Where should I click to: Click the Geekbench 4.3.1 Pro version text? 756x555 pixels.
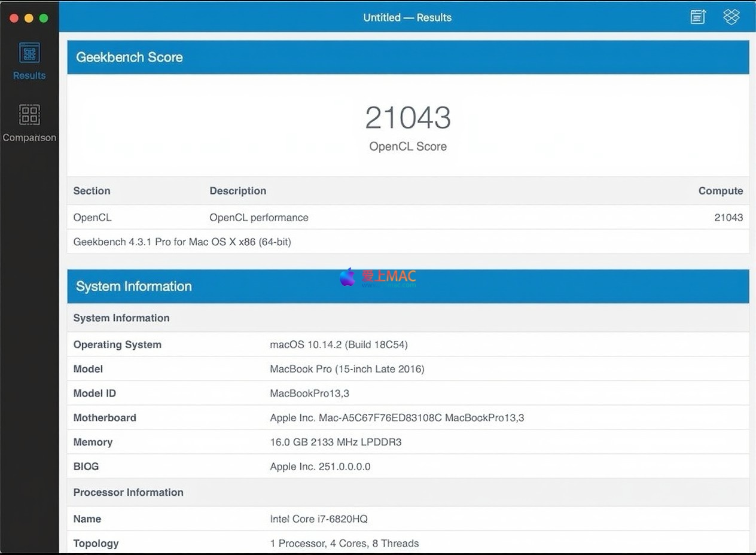click(182, 242)
